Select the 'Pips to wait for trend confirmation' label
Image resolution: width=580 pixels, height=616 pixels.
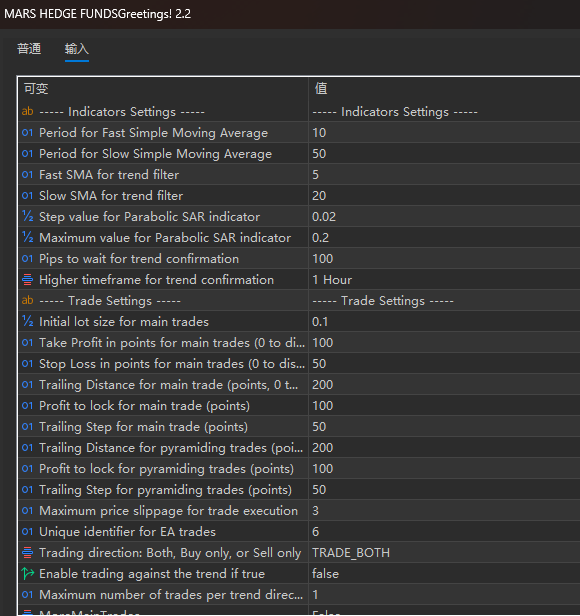coord(139,258)
